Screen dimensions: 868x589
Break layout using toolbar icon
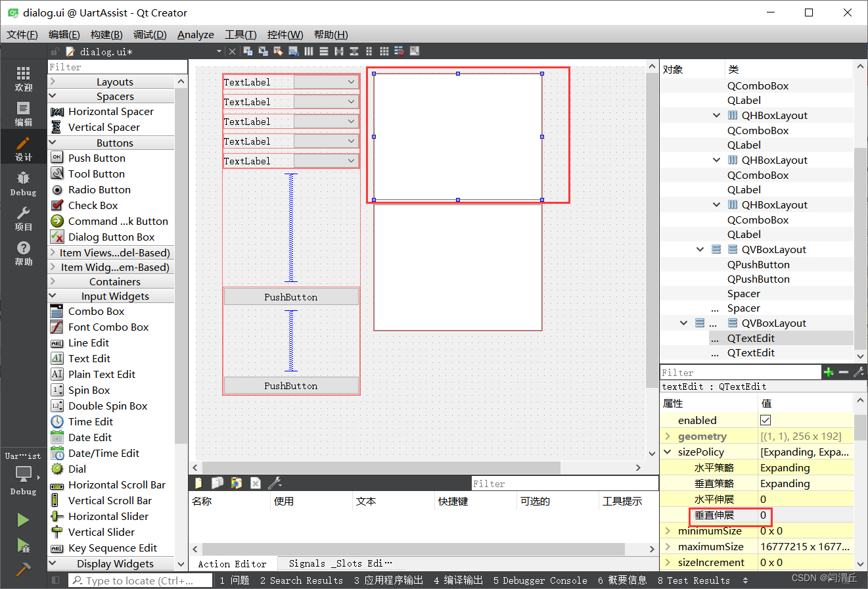(x=400, y=51)
